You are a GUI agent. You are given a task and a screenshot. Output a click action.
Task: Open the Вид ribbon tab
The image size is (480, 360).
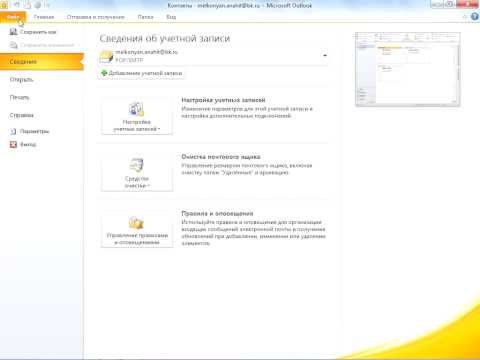(x=171, y=17)
